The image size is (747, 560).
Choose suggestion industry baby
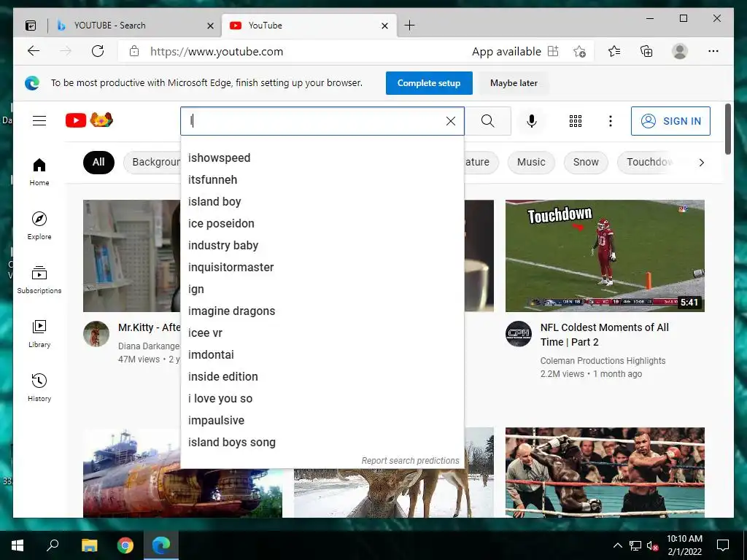point(322,245)
